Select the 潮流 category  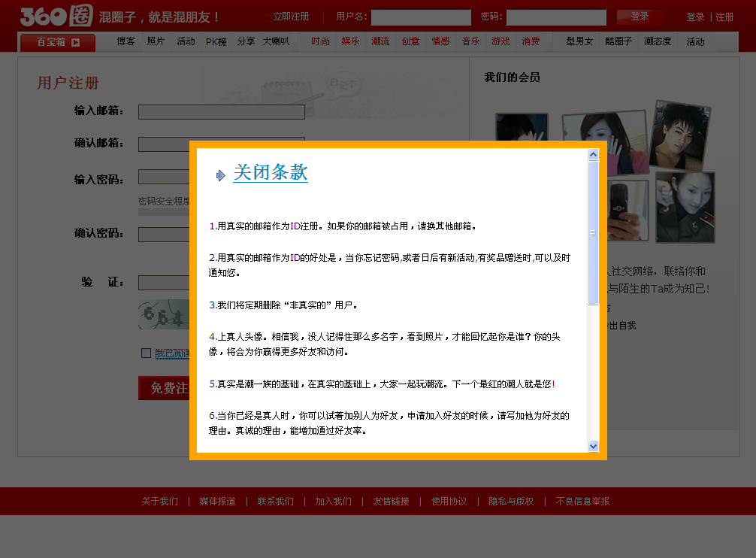380,41
